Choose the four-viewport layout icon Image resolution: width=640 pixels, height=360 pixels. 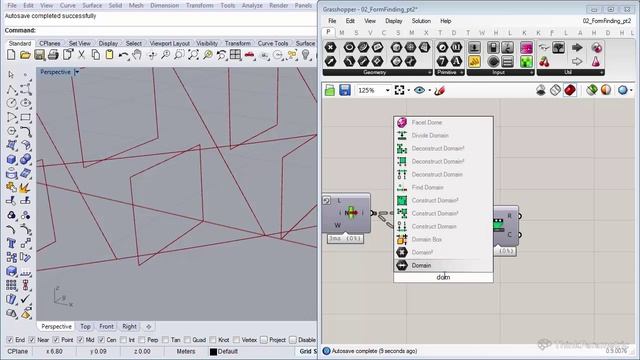click(236, 55)
